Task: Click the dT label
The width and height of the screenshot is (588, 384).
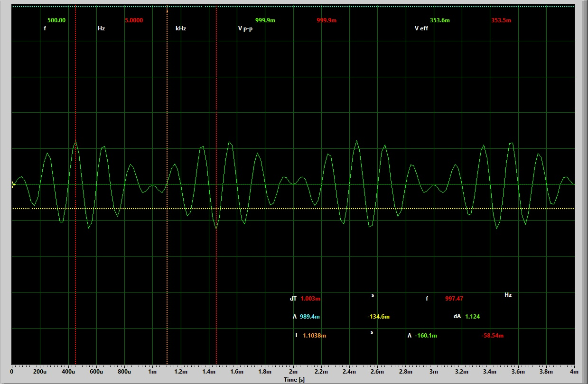Action: (293, 299)
